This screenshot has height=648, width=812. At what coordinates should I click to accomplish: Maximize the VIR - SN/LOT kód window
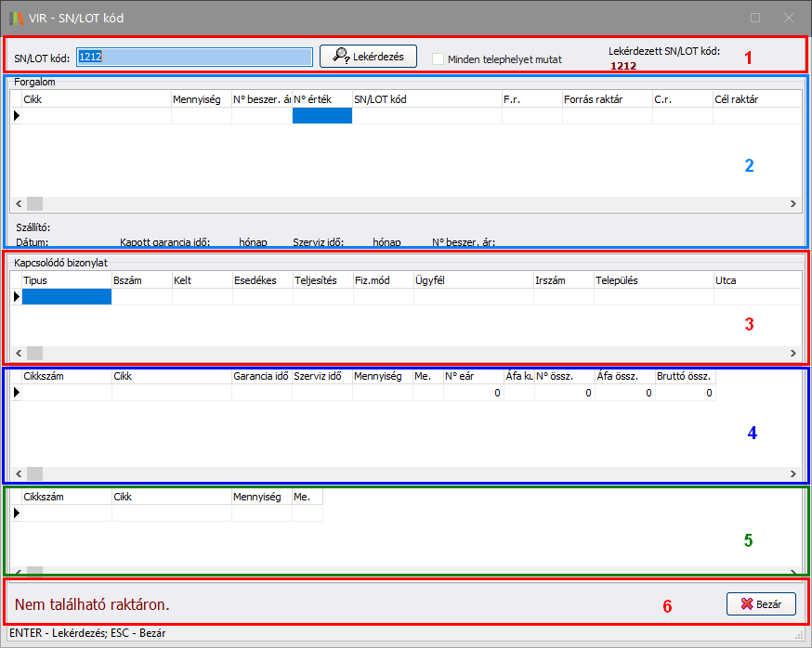coord(755,18)
